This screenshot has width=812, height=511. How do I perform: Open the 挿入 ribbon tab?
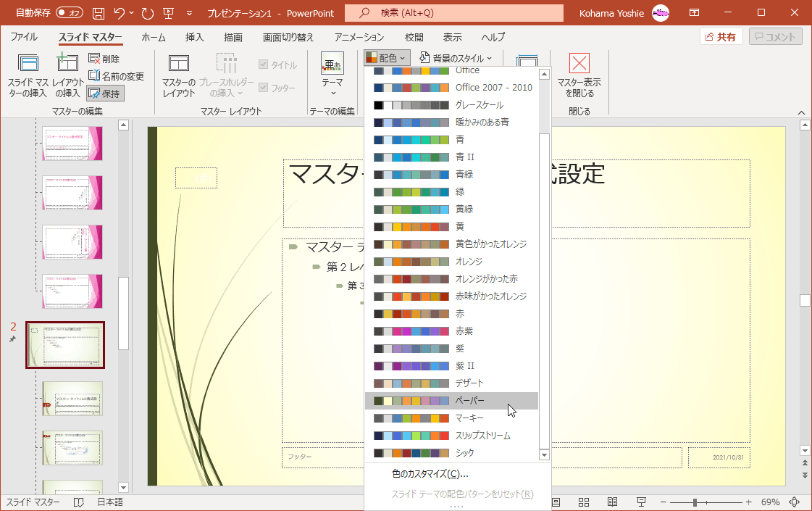[194, 37]
